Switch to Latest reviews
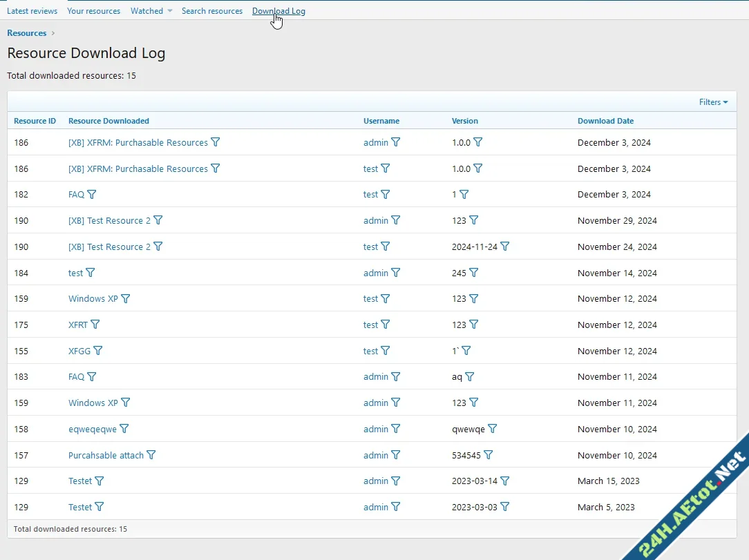Screen dimensions: 749x560 pyautogui.click(x=32, y=10)
